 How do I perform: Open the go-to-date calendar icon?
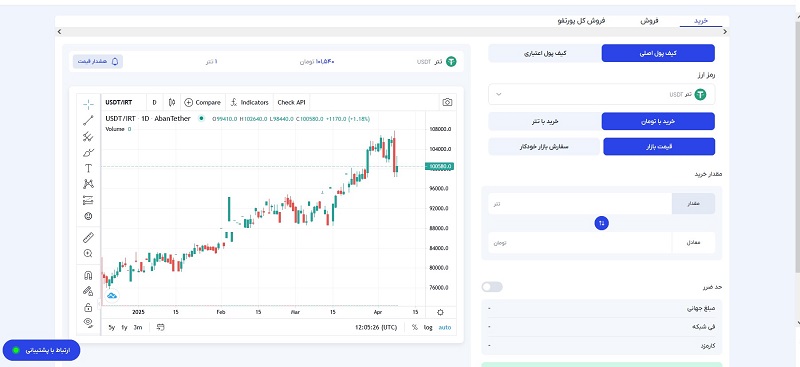pos(161,327)
